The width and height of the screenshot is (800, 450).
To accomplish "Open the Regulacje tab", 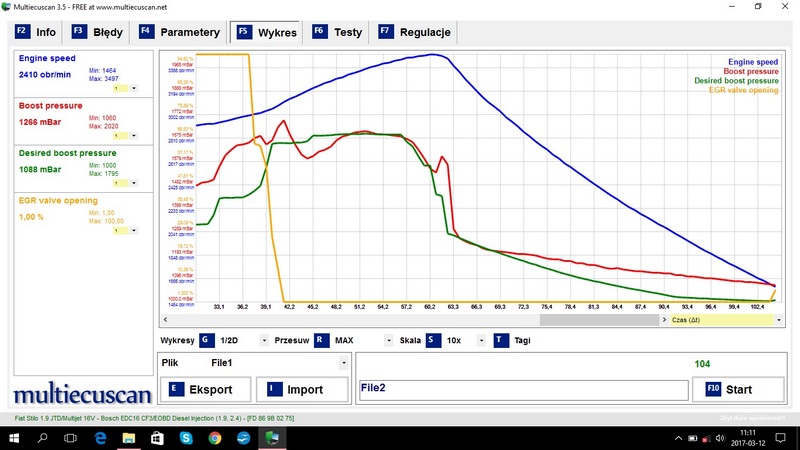I will 415,32.
